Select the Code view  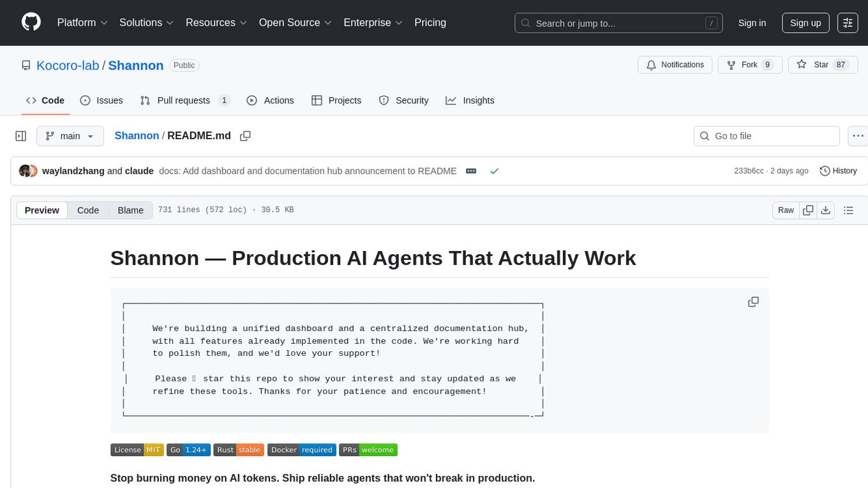coord(88,210)
